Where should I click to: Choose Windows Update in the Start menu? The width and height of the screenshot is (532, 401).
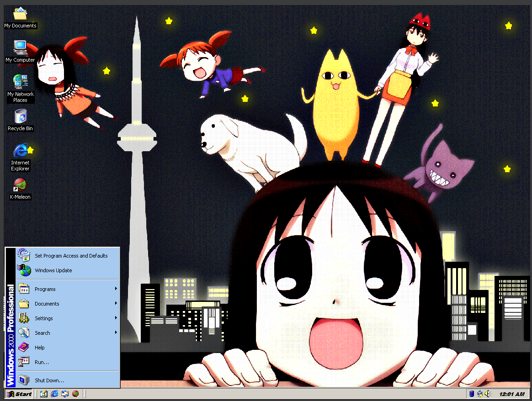(x=68, y=270)
